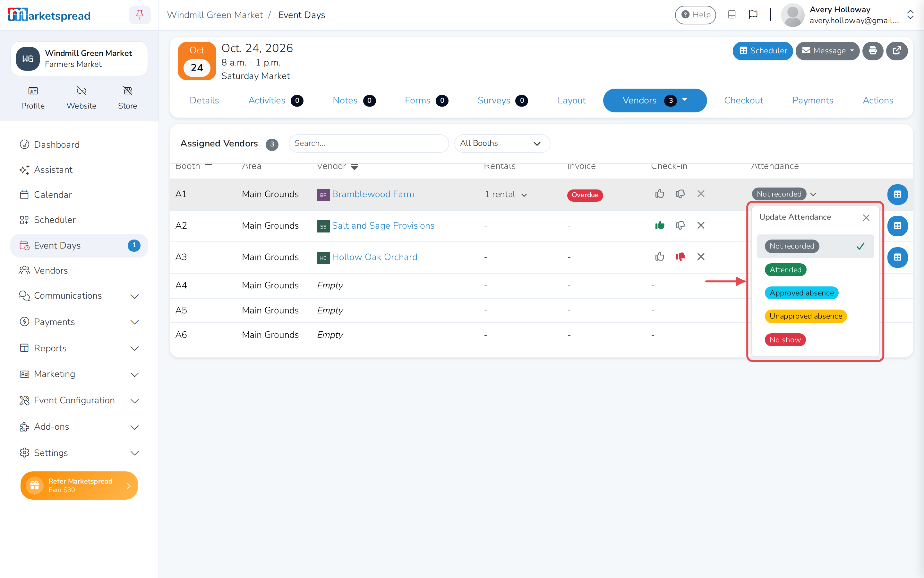The width and height of the screenshot is (924, 578).
Task: Switch to the Layout tab
Action: (571, 100)
